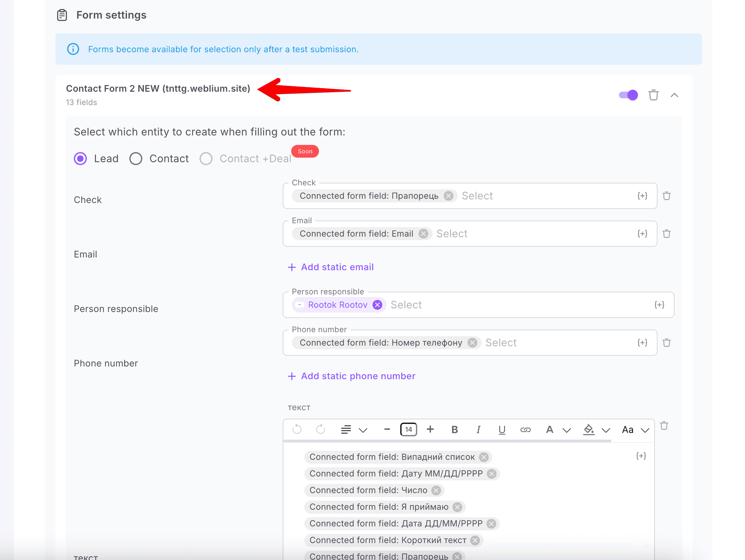Screen dimensions: 745x560
Task: Decrease the font size
Action: [x=387, y=429]
